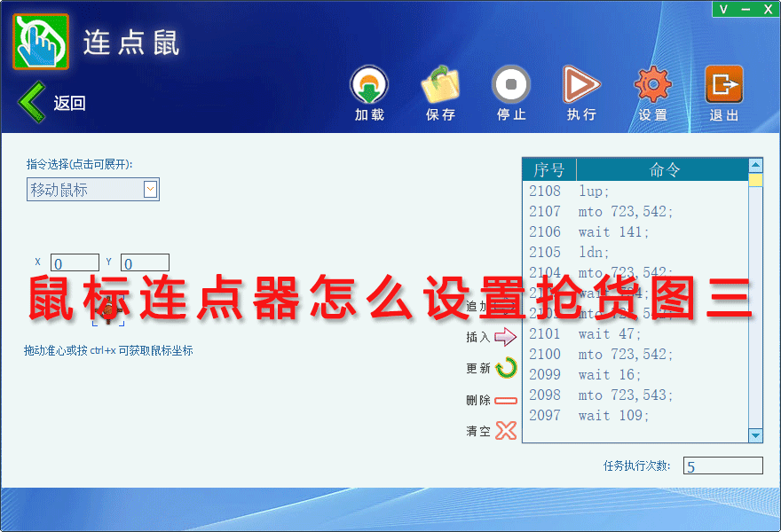
Task: Click the 更新 refresh icon
Action: 506,368
